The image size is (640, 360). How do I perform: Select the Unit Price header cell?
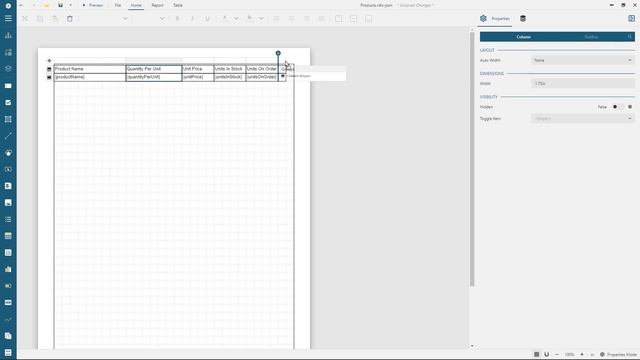[198, 69]
